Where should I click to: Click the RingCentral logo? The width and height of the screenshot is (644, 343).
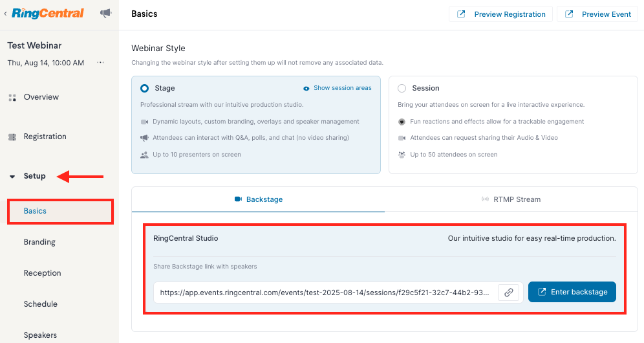click(x=48, y=14)
